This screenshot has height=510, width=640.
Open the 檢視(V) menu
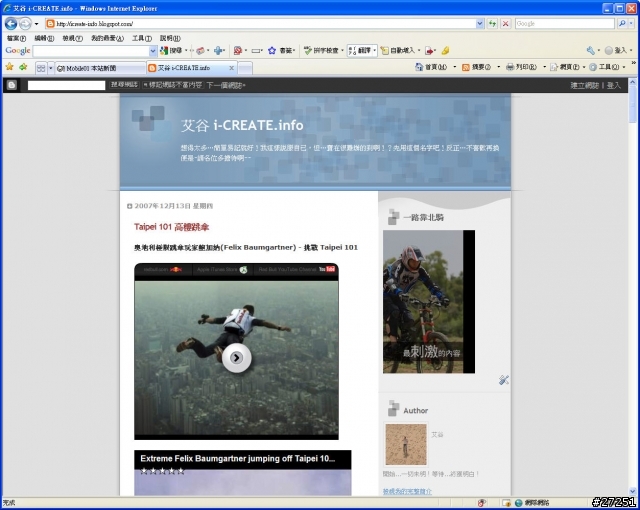(x=72, y=38)
